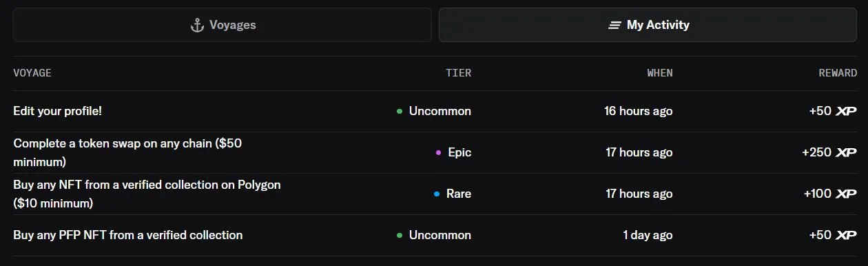Open the 'Edit your profile!' voyage
Image resolution: width=868 pixels, height=266 pixels.
point(58,111)
